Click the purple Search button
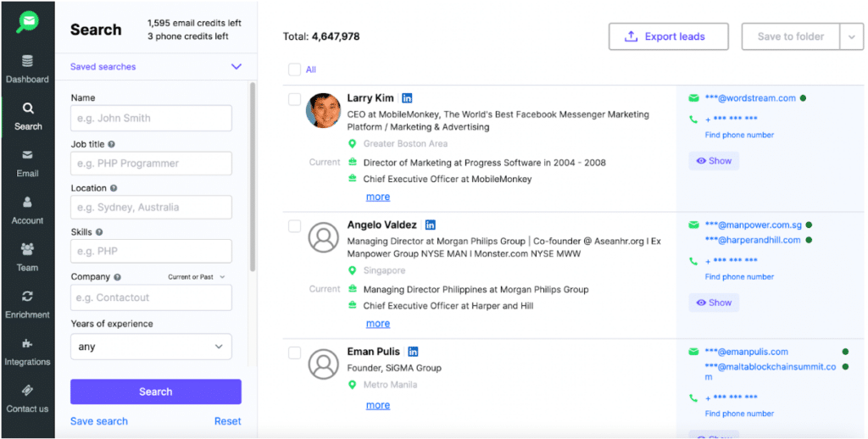 point(156,392)
